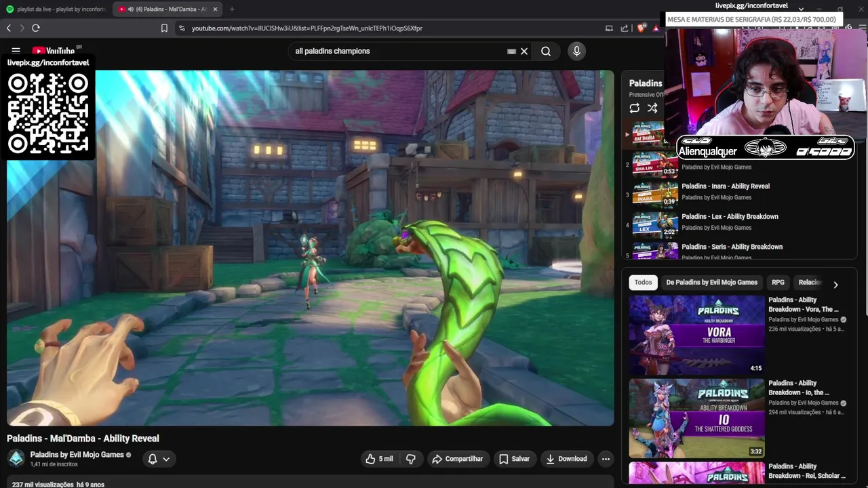Open more actions three-dot menu under video
The height and width of the screenshot is (488, 868).
click(606, 459)
